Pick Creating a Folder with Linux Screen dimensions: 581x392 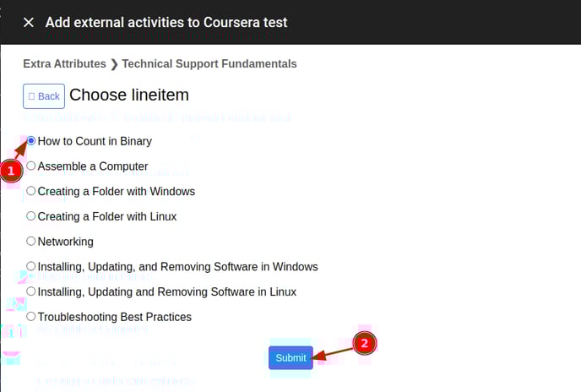point(31,216)
